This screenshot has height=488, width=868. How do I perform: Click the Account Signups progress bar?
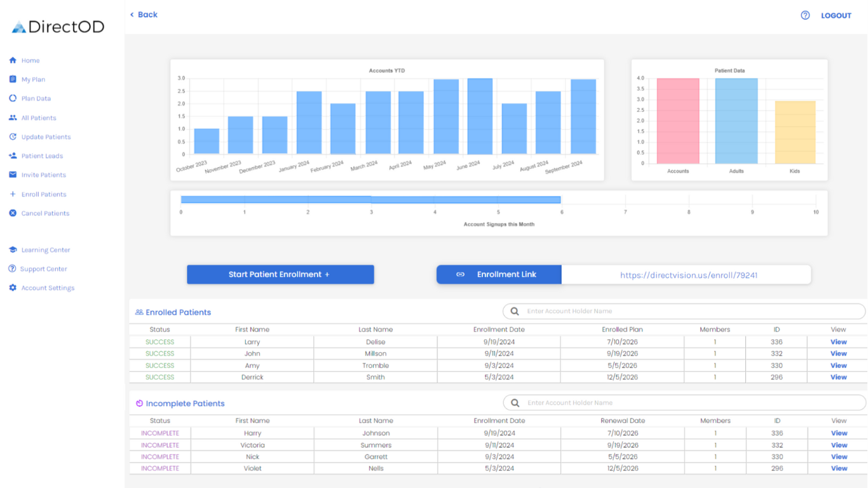point(370,200)
